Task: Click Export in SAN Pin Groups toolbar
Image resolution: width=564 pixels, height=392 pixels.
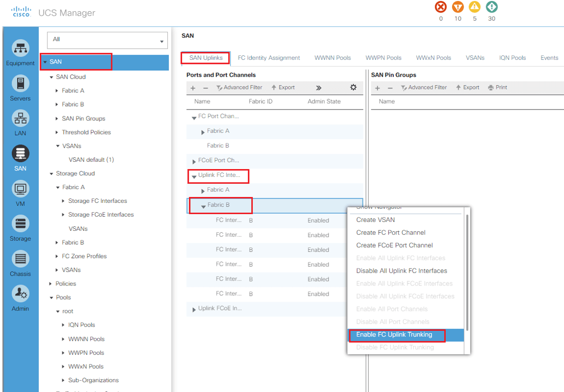Action: pyautogui.click(x=468, y=87)
